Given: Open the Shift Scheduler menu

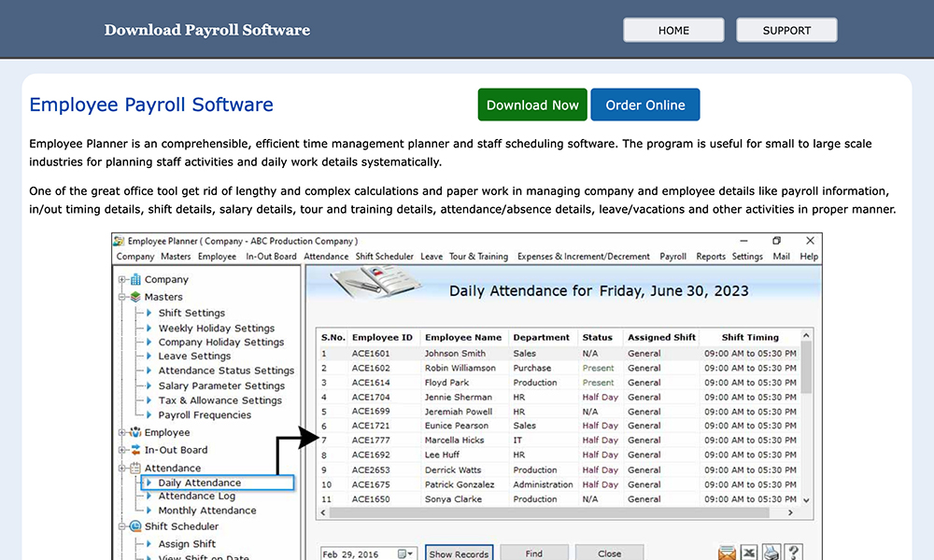Looking at the screenshot, I should coord(384,257).
